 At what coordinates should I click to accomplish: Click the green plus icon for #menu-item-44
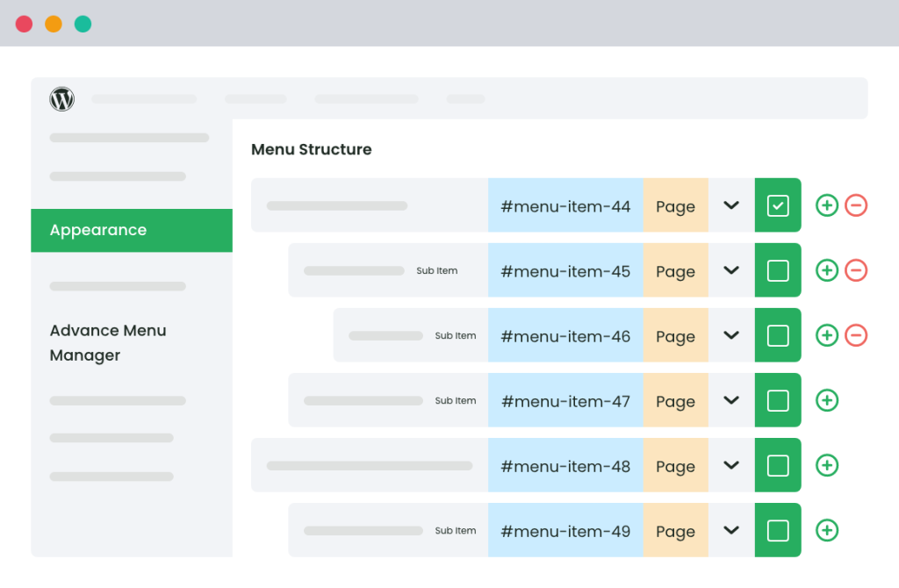coord(826,204)
